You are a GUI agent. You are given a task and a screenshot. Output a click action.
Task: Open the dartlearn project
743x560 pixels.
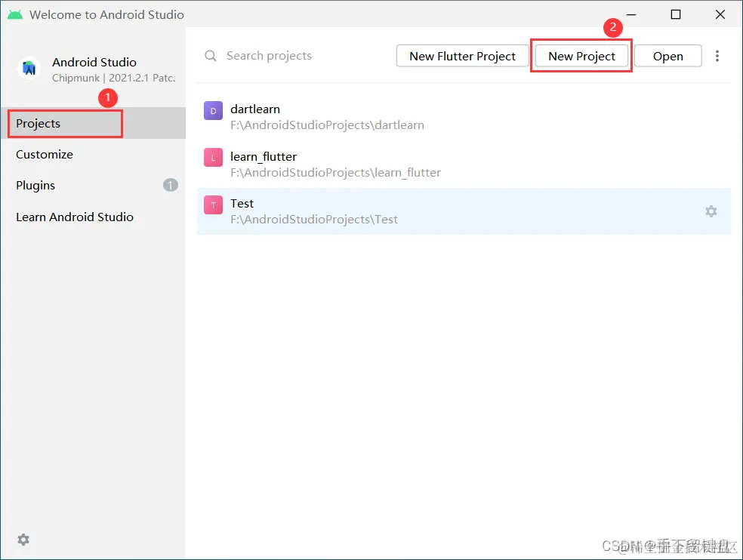[464, 116]
